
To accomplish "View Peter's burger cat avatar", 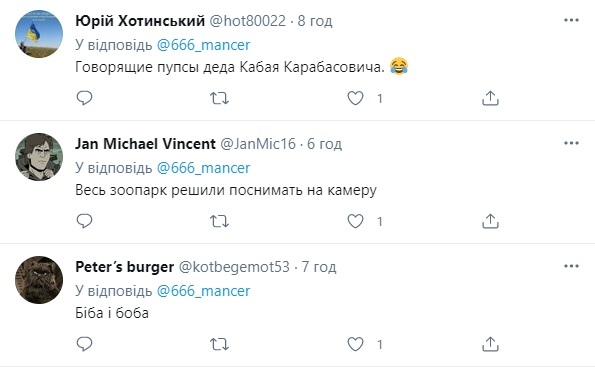I will (x=39, y=280).
